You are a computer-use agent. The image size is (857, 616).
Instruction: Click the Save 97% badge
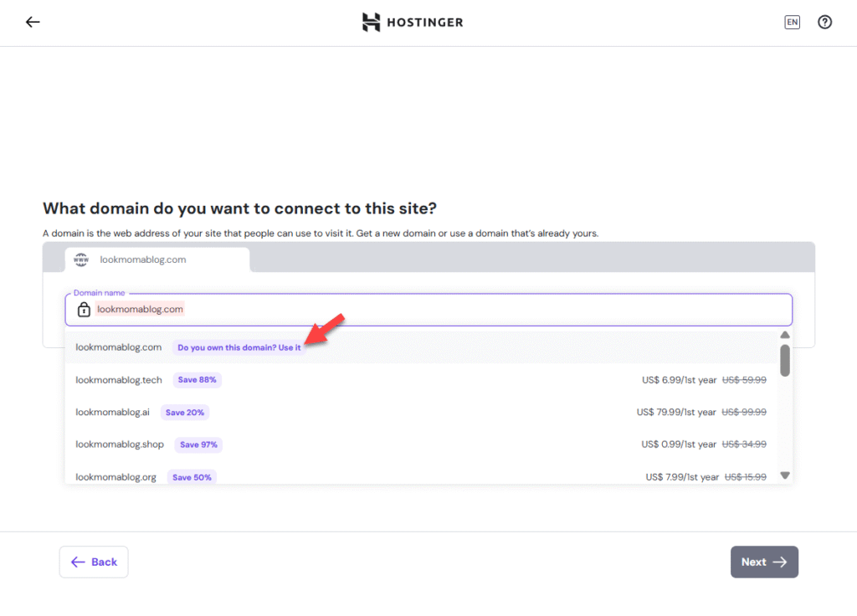[198, 444]
